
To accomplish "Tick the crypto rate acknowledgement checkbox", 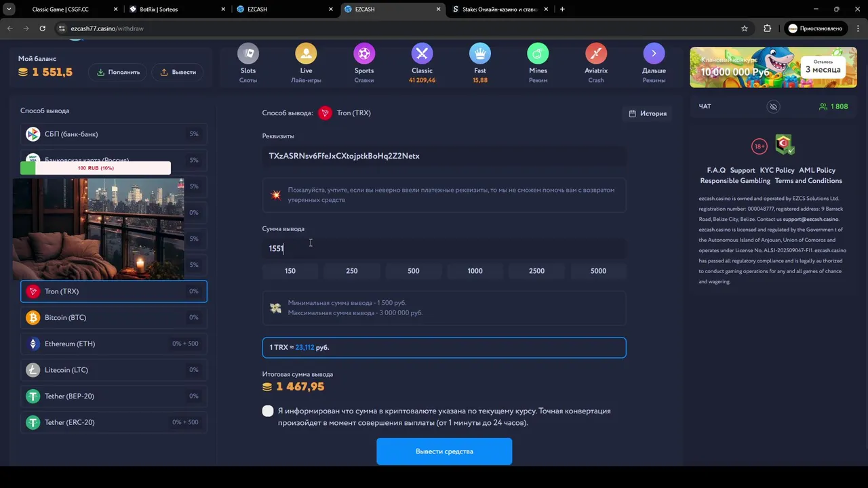I will pyautogui.click(x=268, y=411).
